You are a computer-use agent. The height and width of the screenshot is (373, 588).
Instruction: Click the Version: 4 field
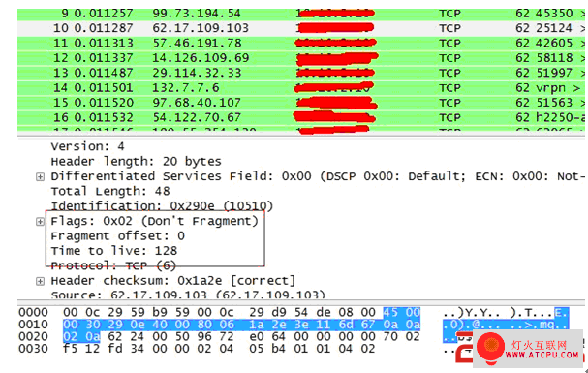coord(88,146)
